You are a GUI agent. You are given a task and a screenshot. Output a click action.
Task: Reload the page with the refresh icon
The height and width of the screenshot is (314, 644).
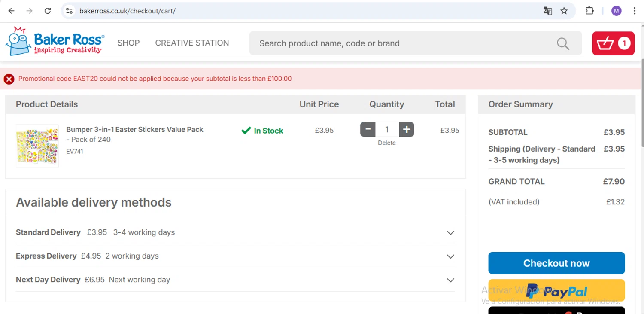(48, 11)
